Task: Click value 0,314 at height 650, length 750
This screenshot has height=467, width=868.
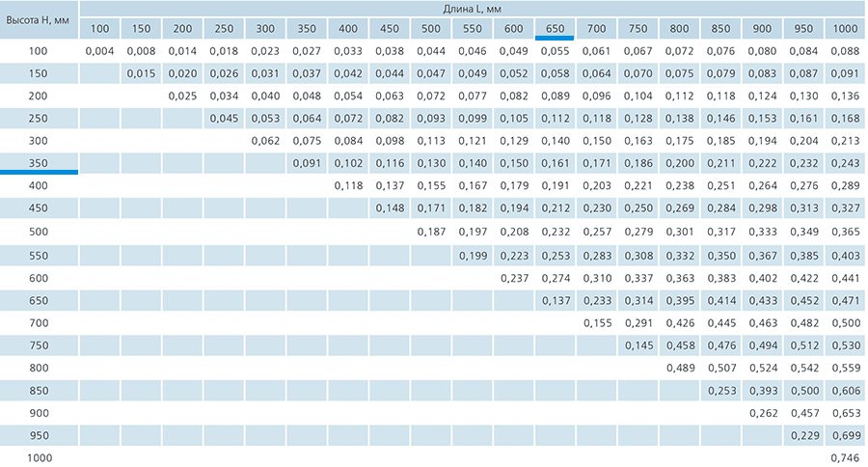Action: click(x=638, y=300)
